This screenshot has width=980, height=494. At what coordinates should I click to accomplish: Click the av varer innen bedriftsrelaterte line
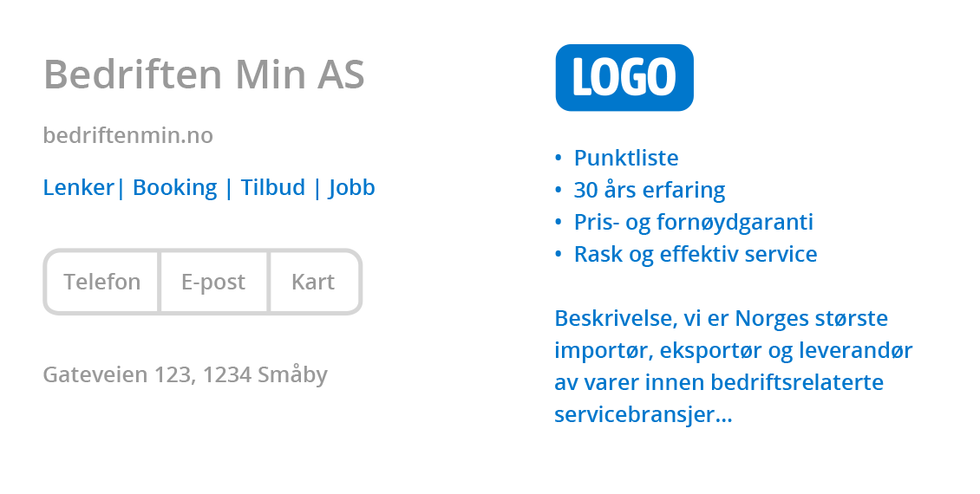point(719,383)
